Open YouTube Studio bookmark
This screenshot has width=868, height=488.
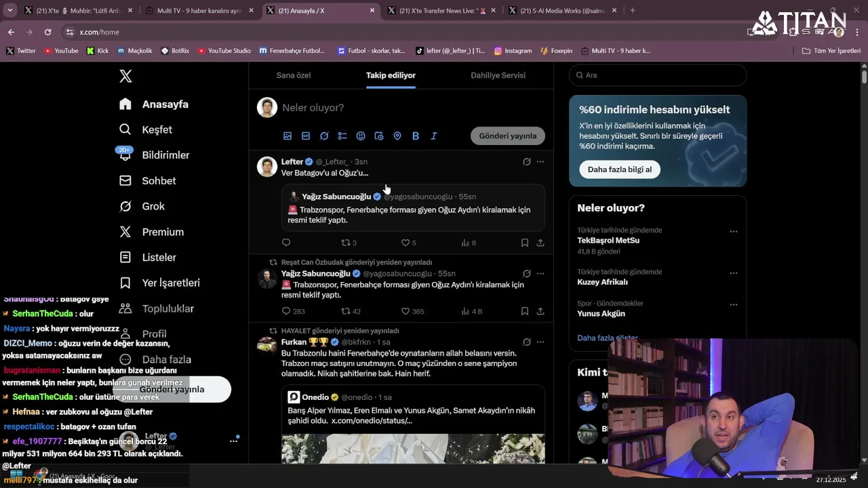[x=224, y=51]
